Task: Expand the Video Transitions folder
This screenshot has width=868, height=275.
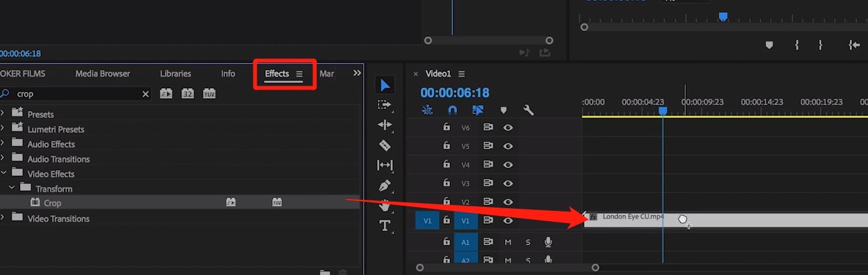Action: pos(3,218)
